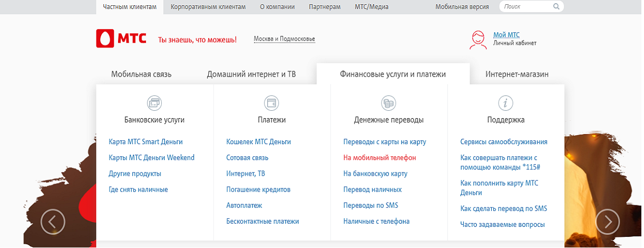Viewport: 644px width, 248px height.
Task: Open На мобильный телефон link
Action: [379, 158]
